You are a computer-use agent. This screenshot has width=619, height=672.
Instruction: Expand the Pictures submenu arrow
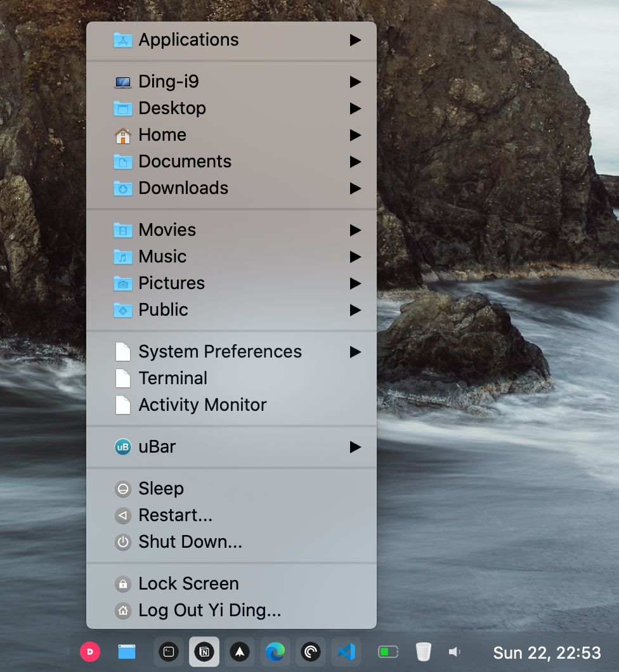355,283
